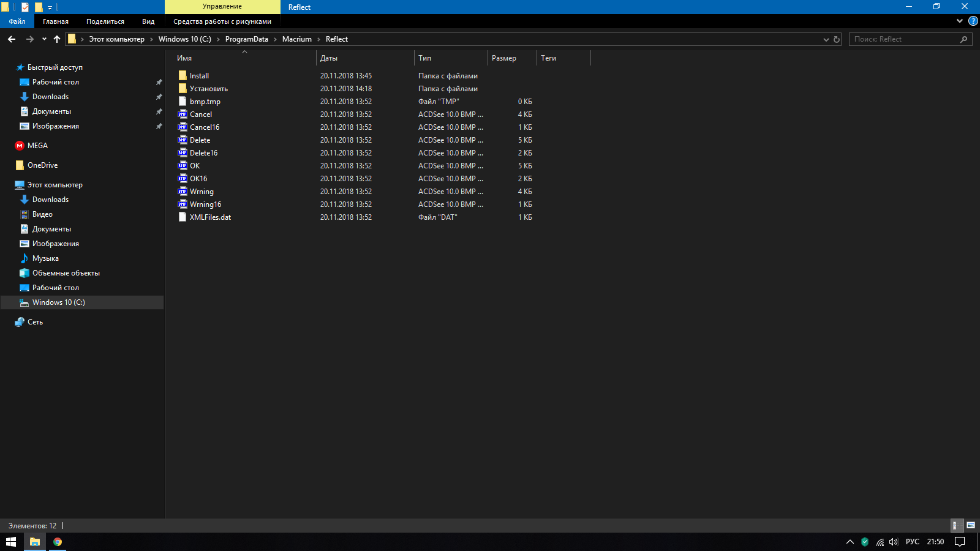
Task: Expand the ribbon with the chevron
Action: tap(960, 21)
